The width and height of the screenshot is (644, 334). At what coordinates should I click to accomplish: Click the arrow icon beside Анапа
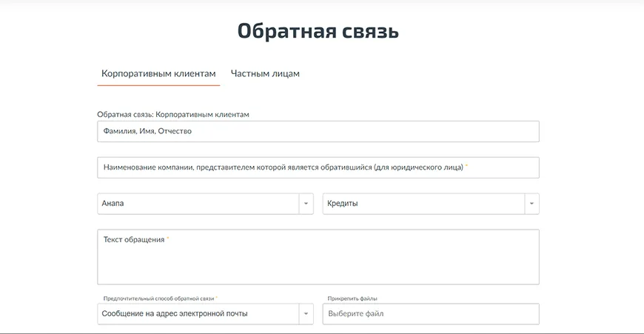306,204
